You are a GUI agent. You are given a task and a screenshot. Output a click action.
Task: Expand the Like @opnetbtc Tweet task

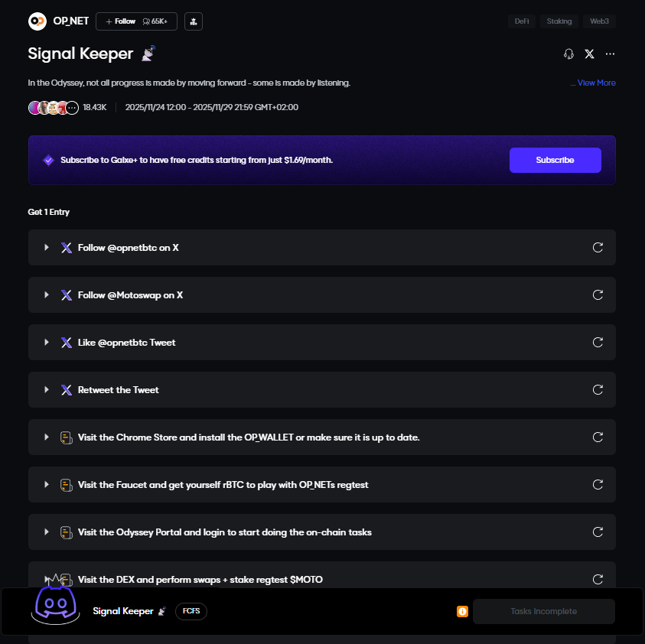tap(47, 343)
